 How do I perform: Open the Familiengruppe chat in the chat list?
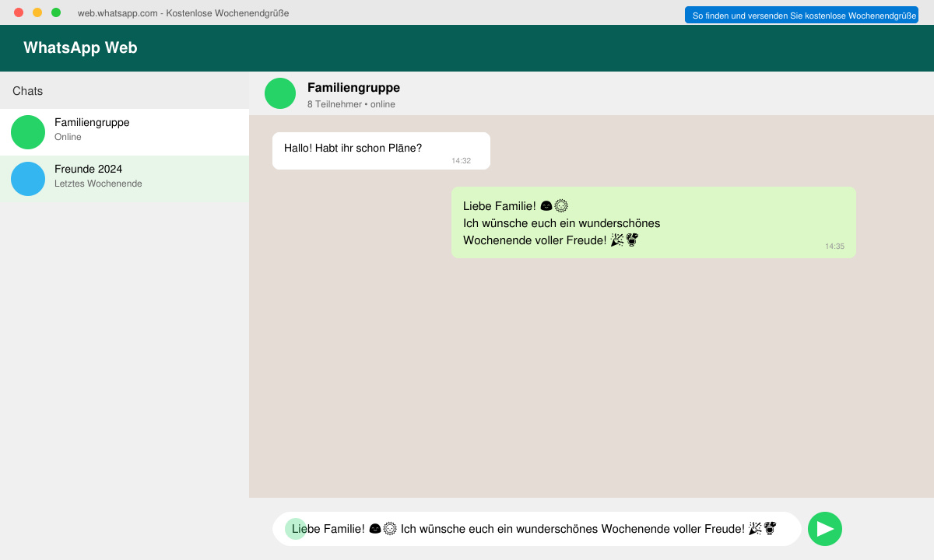[125, 132]
